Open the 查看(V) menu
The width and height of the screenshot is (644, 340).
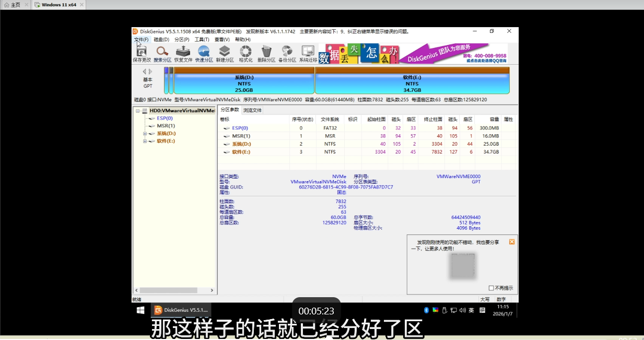[x=222, y=40]
